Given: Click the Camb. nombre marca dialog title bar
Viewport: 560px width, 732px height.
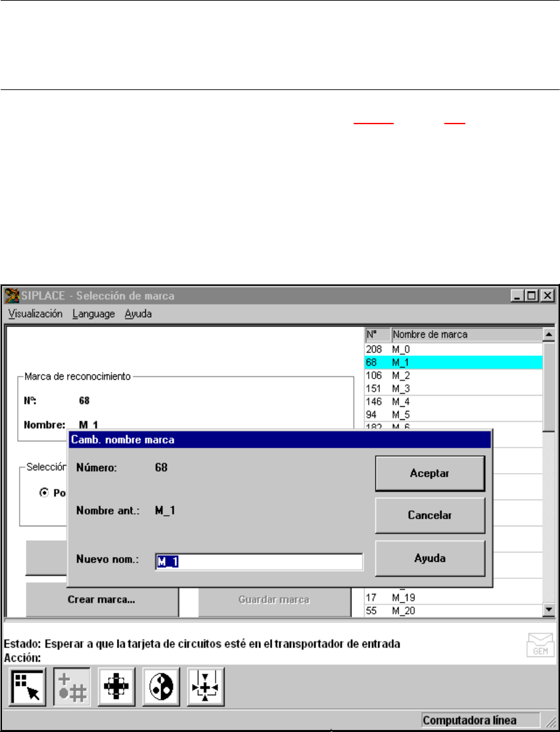Looking at the screenshot, I should point(280,440).
